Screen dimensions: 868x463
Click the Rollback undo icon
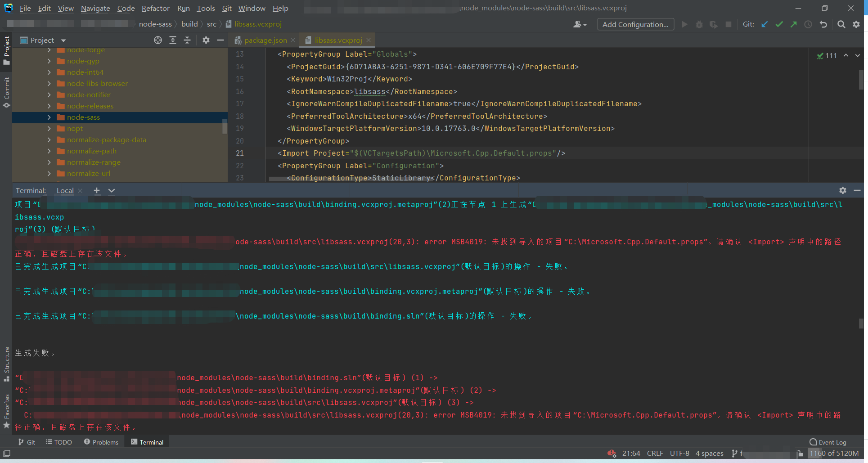coord(823,24)
